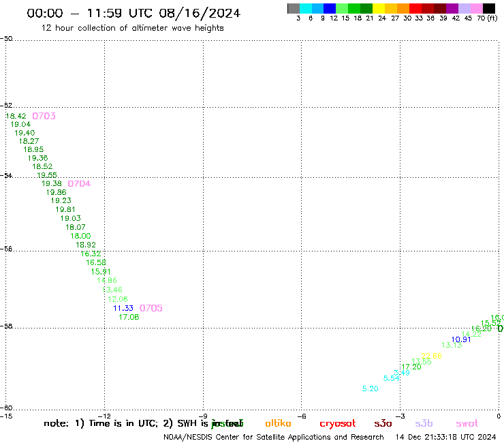
Task: Click the wave height reading 18.27
Action: [29, 141]
